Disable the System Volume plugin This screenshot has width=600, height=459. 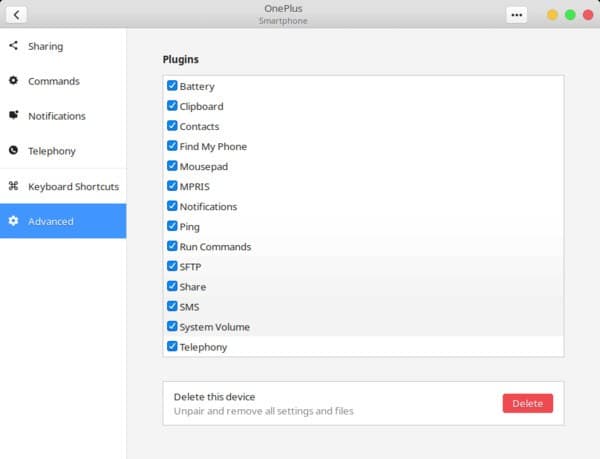pos(172,326)
